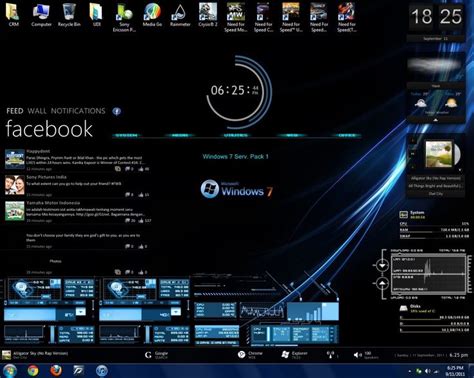Viewport: 474px width, 378px height.
Task: Show hidden system tray icons
Action: tap(410, 371)
